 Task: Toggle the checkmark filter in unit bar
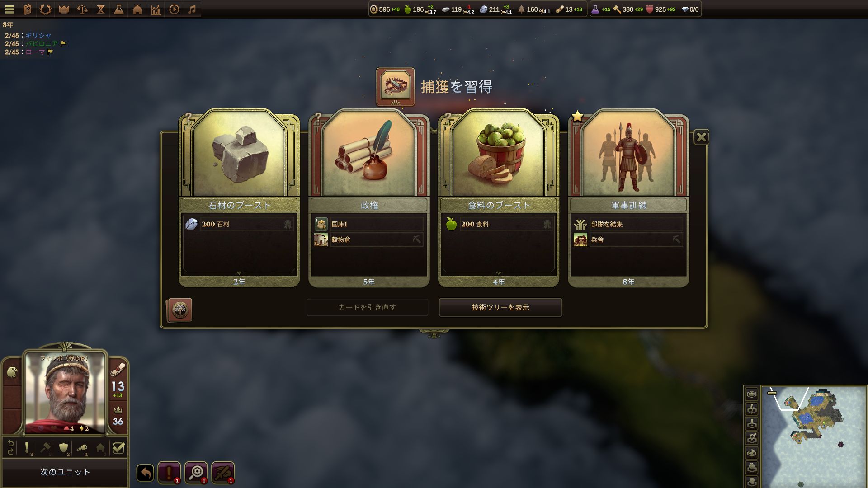tap(118, 448)
